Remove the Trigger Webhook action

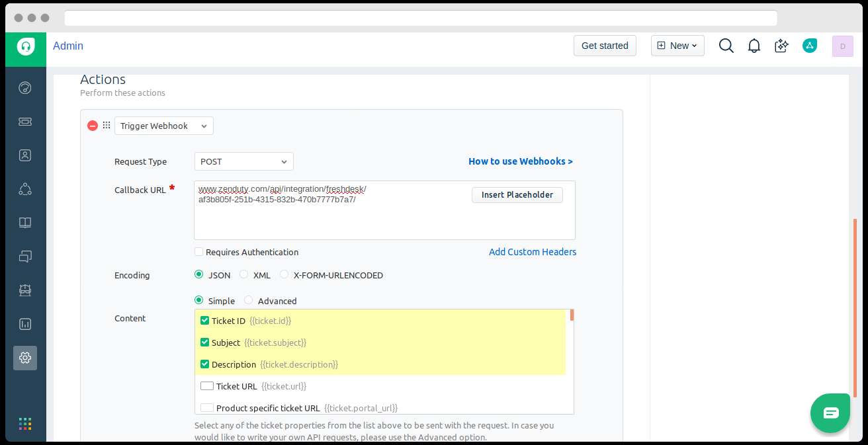[93, 126]
